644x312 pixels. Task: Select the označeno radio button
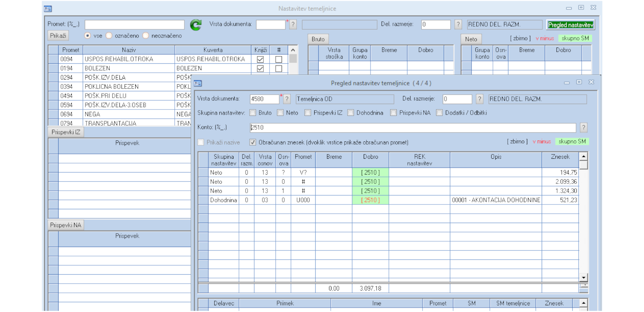point(109,36)
